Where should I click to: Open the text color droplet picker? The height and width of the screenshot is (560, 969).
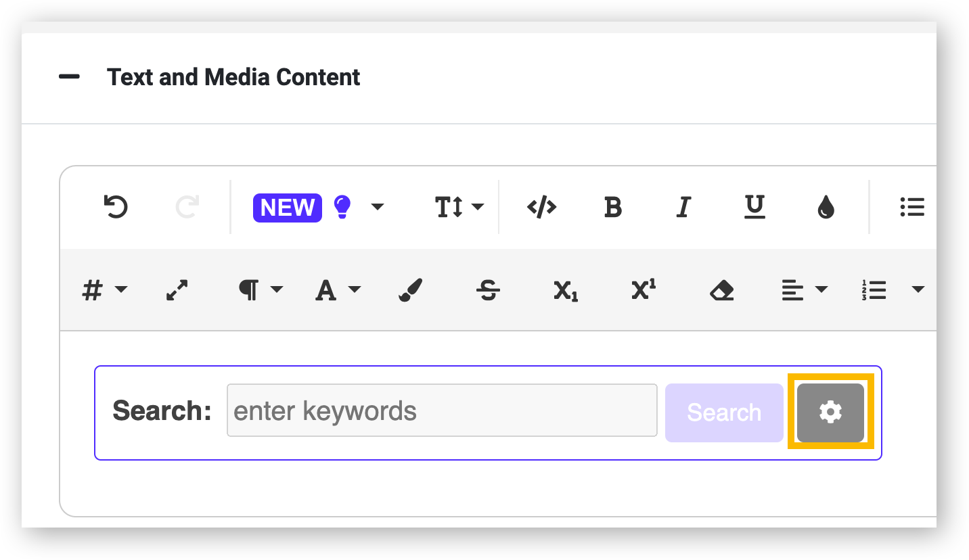click(826, 207)
